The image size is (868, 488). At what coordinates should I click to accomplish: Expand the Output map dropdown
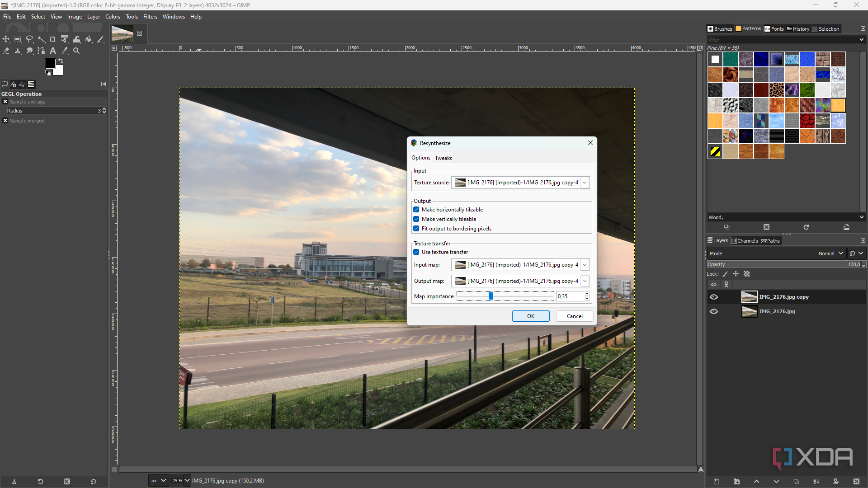click(x=585, y=281)
